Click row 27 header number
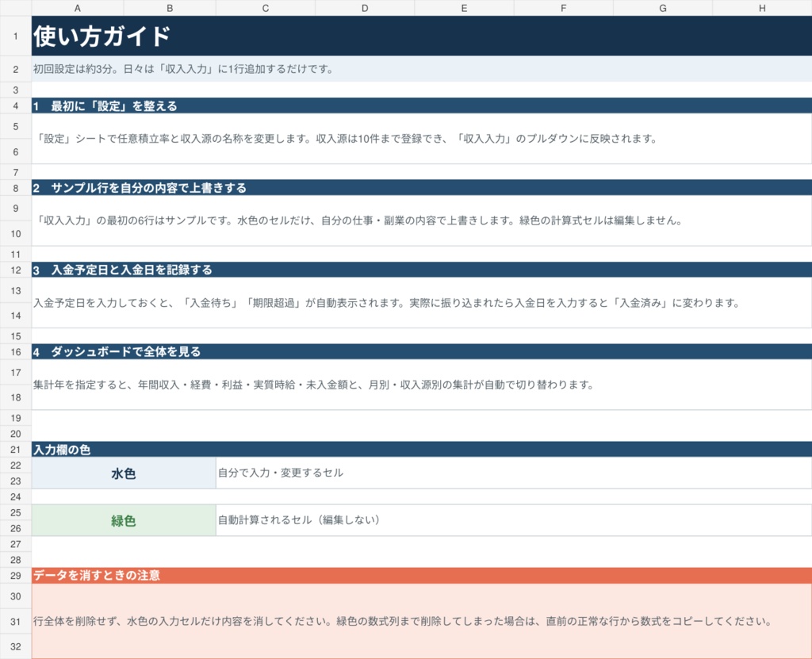Image resolution: width=812 pixels, height=659 pixels. [x=16, y=544]
